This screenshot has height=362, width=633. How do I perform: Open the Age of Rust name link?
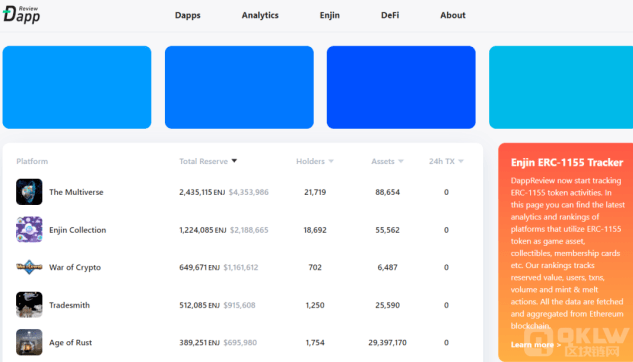click(71, 343)
